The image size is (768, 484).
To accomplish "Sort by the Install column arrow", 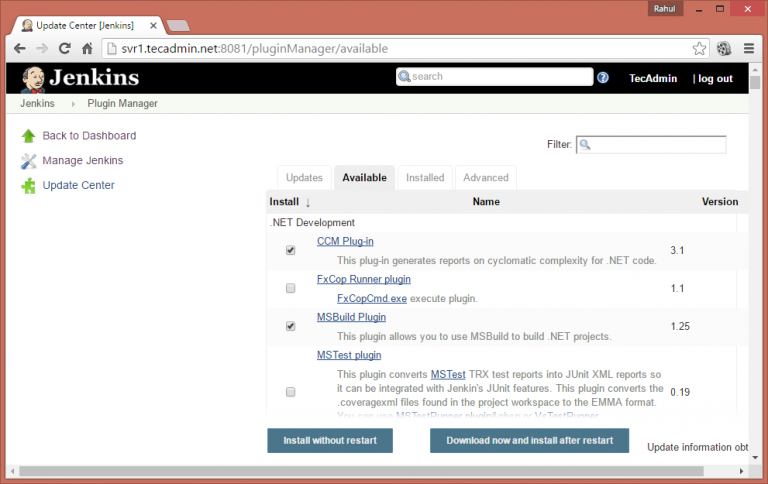I will tap(308, 202).
